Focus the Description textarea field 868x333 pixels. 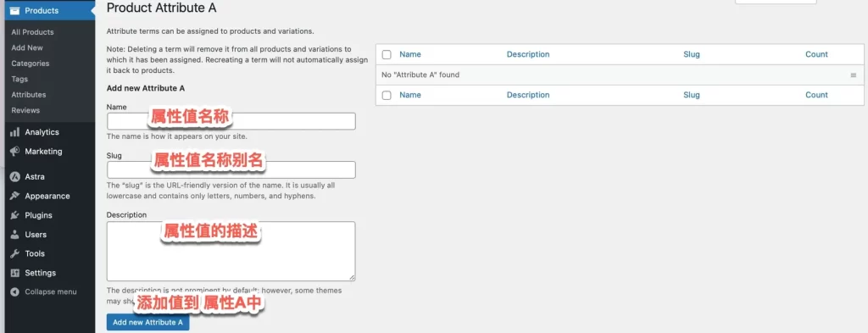[x=231, y=251]
